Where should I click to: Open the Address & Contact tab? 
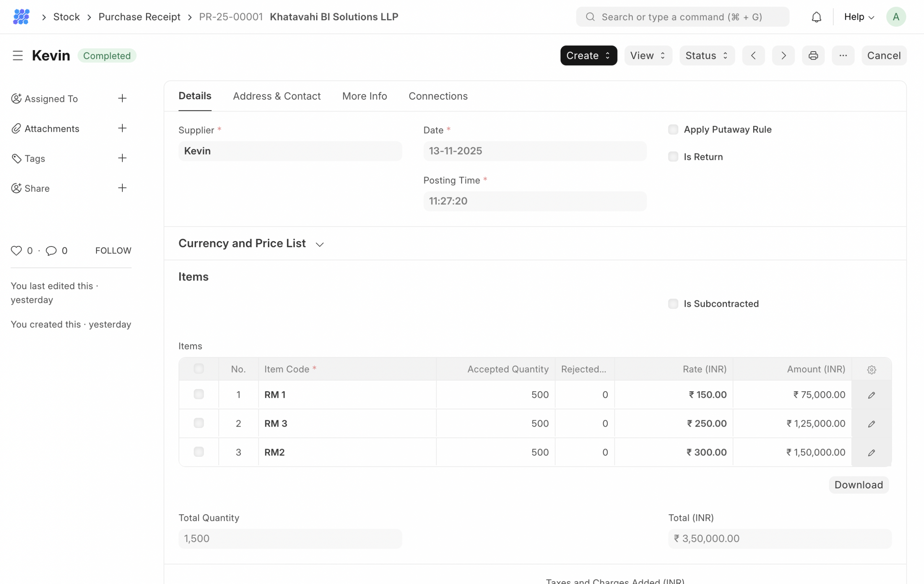277,96
